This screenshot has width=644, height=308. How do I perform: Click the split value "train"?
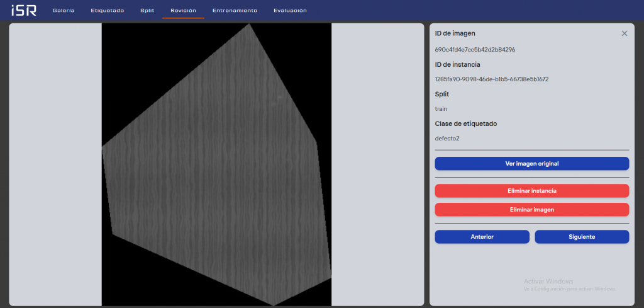pos(441,109)
